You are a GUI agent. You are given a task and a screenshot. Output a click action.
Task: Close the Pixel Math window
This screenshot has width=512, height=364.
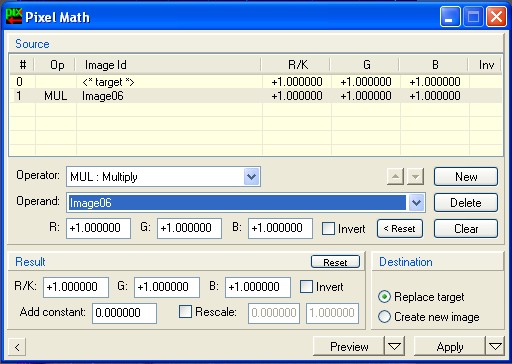coord(496,16)
